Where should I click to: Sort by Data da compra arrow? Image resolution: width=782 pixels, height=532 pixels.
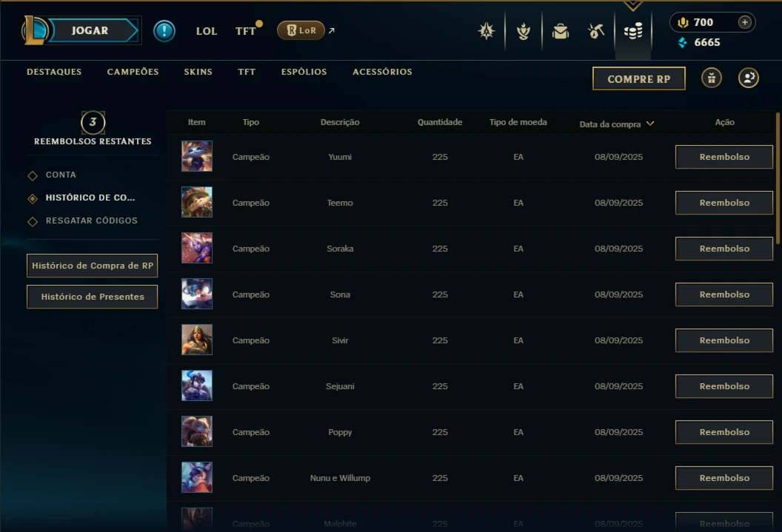click(x=650, y=124)
